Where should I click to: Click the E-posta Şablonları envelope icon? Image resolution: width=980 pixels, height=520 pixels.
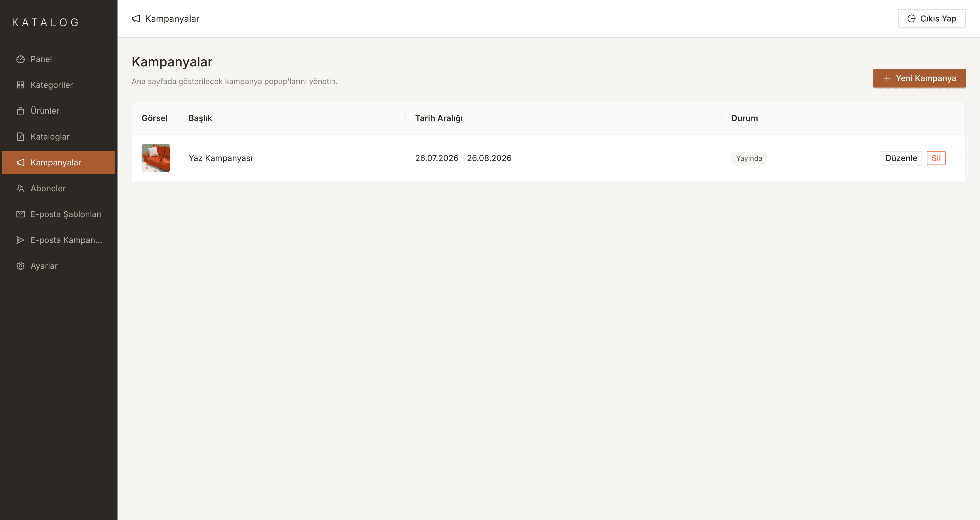click(x=21, y=214)
